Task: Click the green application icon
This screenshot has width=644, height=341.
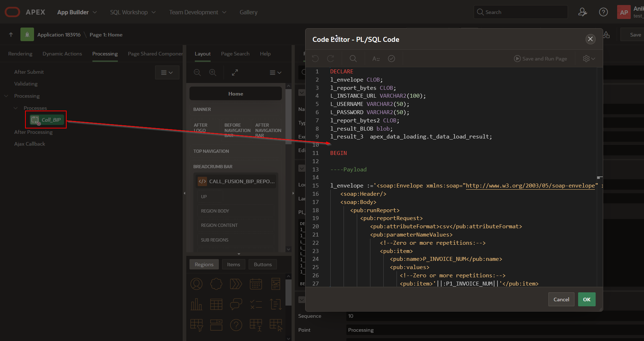Action: [x=27, y=34]
